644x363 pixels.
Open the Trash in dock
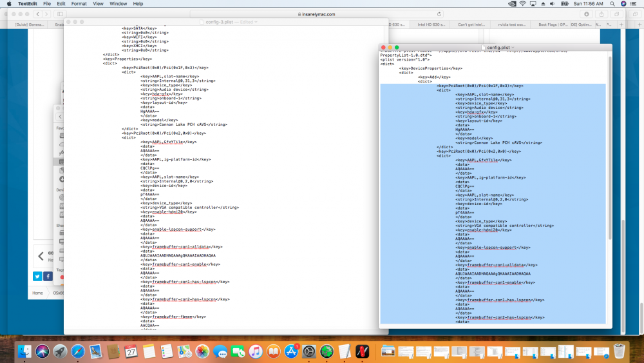click(x=619, y=351)
